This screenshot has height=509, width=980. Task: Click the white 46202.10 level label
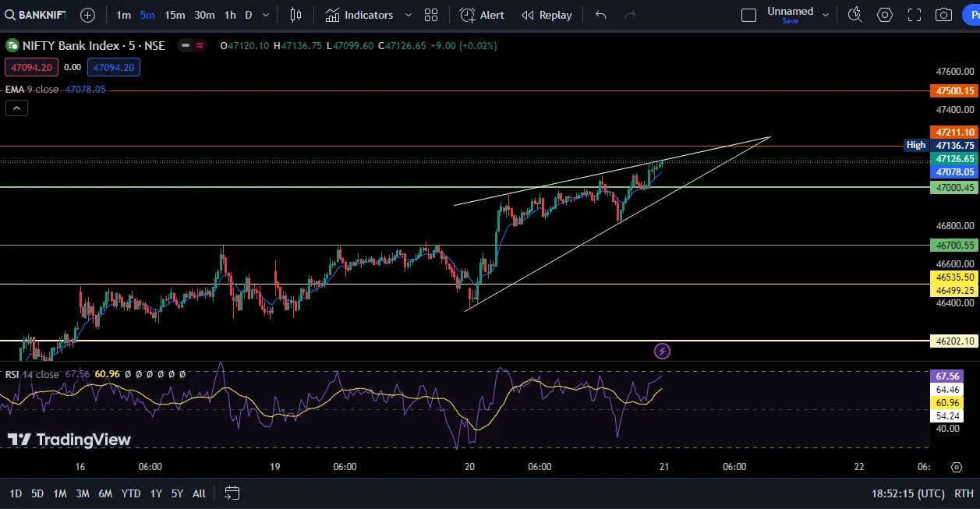pos(955,341)
